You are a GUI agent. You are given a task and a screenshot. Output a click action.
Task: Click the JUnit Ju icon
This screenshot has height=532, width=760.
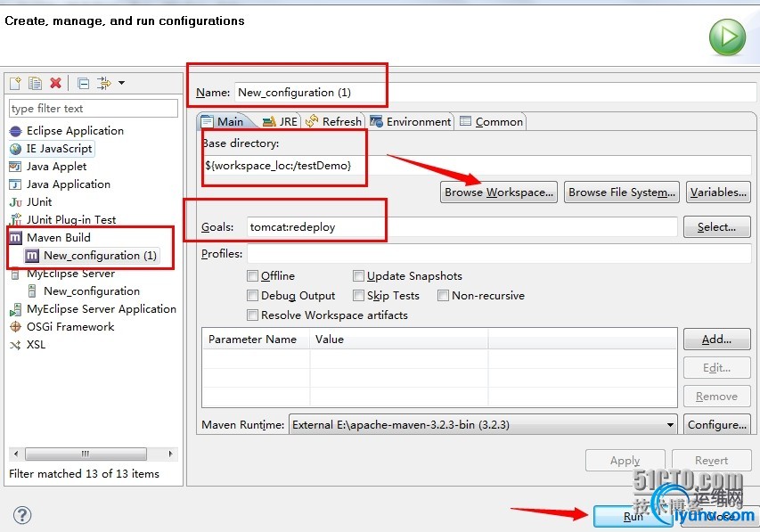[x=15, y=202]
